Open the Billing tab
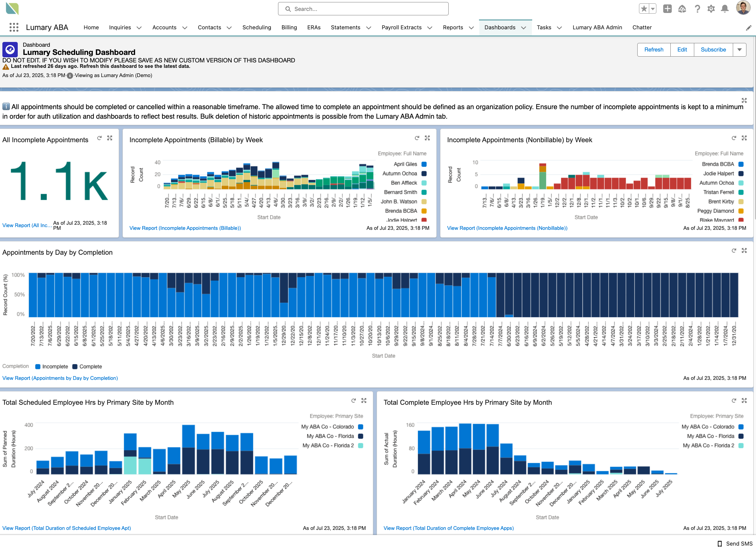Image resolution: width=756 pixels, height=549 pixels. tap(289, 27)
